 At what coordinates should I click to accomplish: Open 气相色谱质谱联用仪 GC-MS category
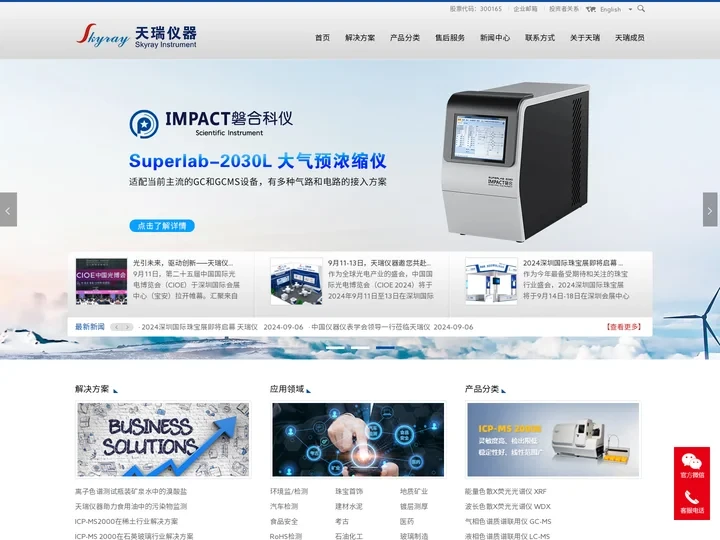pos(508,522)
